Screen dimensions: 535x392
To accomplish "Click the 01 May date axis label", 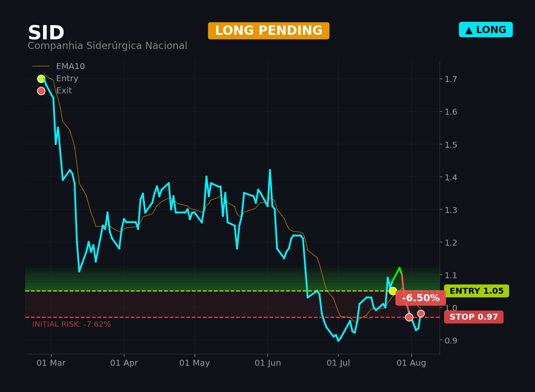I will (195, 363).
